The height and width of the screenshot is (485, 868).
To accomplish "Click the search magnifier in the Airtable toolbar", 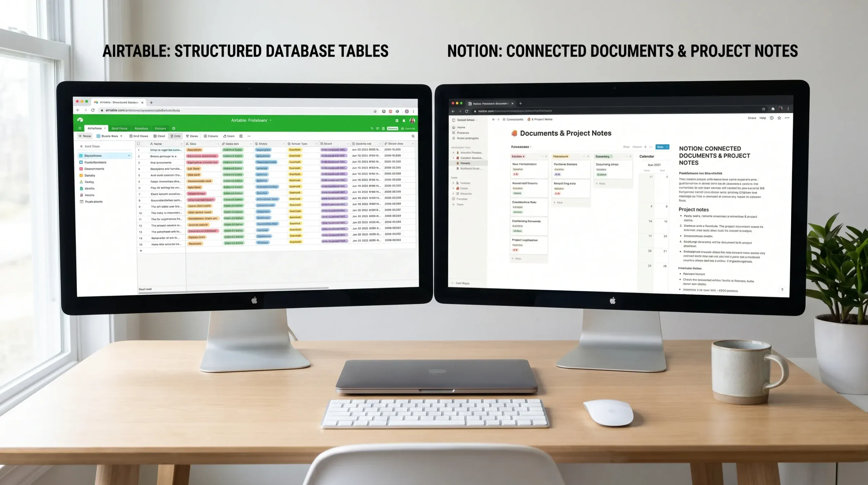I will tap(413, 136).
